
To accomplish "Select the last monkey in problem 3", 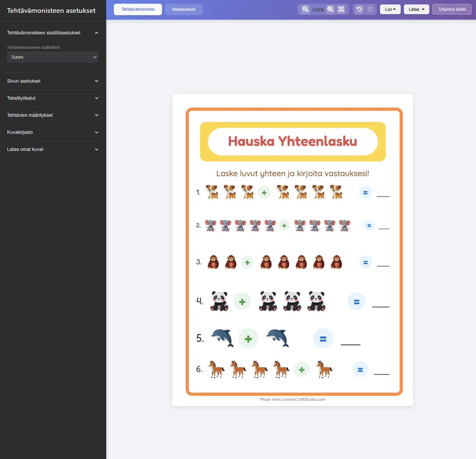I will (x=336, y=262).
